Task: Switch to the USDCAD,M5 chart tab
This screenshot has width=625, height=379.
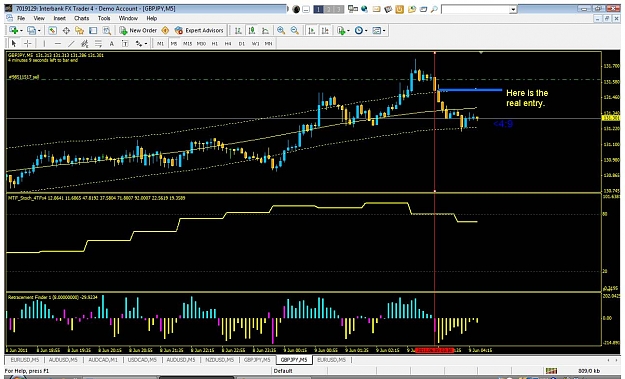Action: tap(142, 360)
